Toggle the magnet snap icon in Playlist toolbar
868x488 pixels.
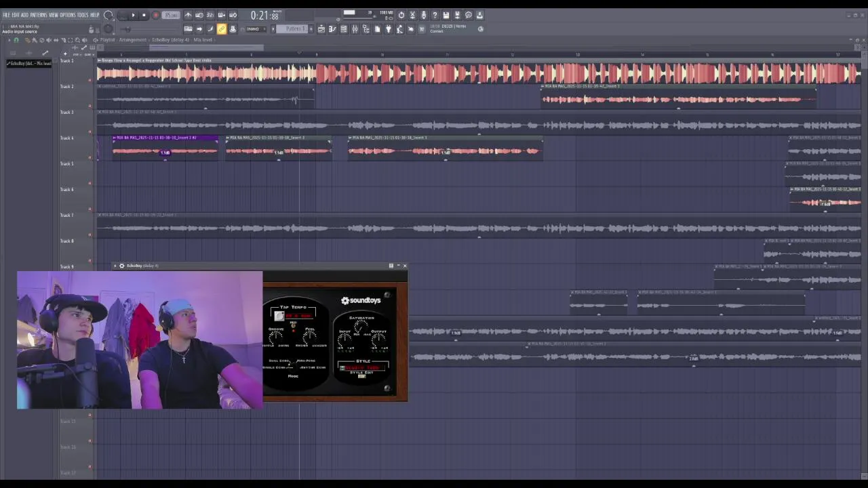coord(16,40)
